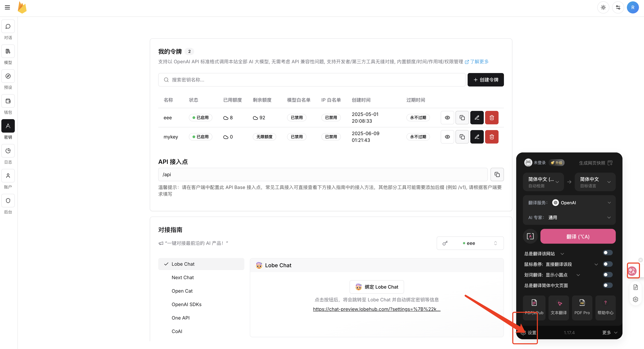The image size is (644, 349).
Task: Delete the eee token with trash icon
Action: [492, 117]
